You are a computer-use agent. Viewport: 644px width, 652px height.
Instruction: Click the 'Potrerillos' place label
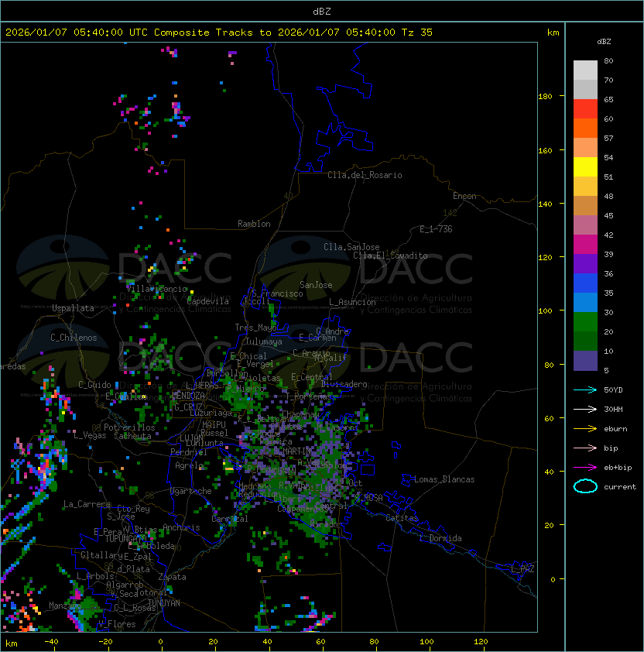(129, 427)
